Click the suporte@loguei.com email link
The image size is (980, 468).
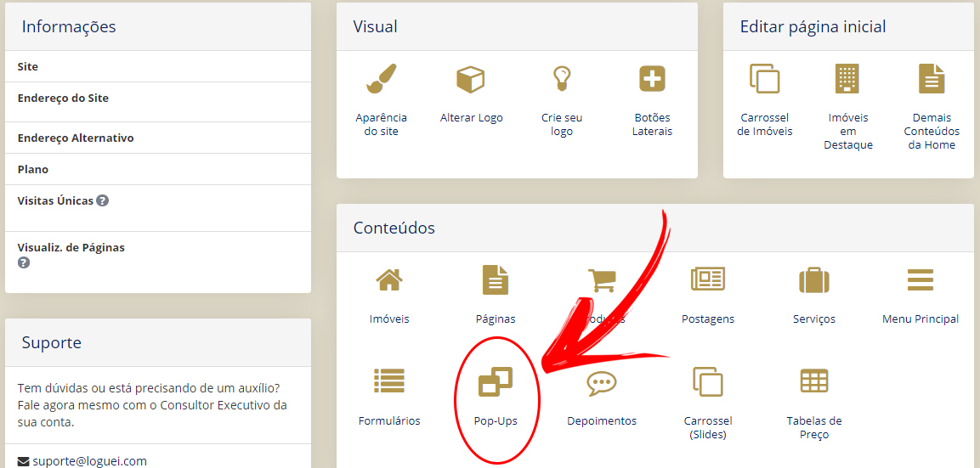point(89,461)
